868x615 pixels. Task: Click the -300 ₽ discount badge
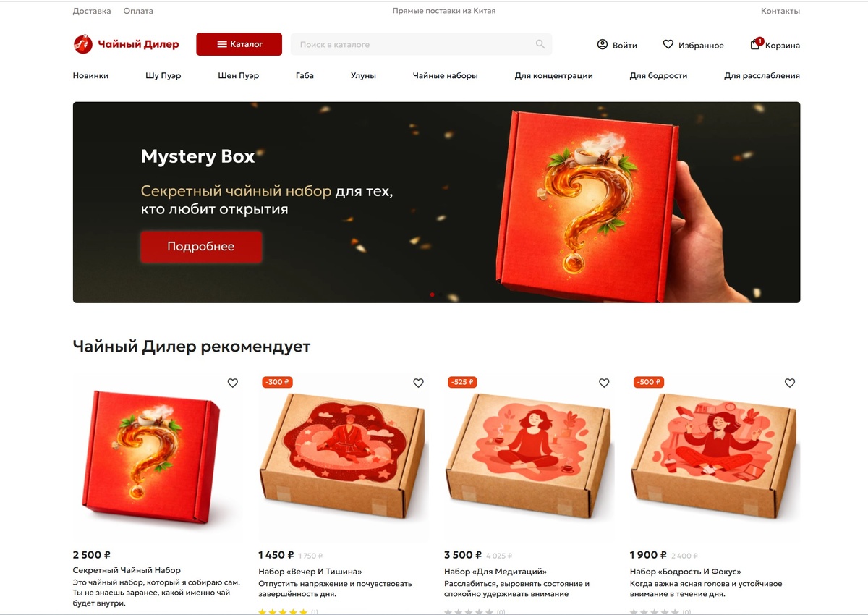(x=278, y=382)
